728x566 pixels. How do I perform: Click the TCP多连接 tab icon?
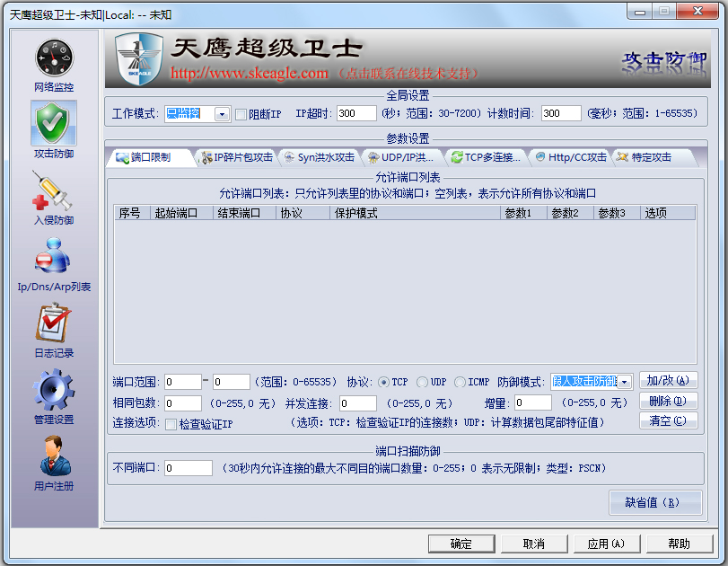[x=457, y=157]
